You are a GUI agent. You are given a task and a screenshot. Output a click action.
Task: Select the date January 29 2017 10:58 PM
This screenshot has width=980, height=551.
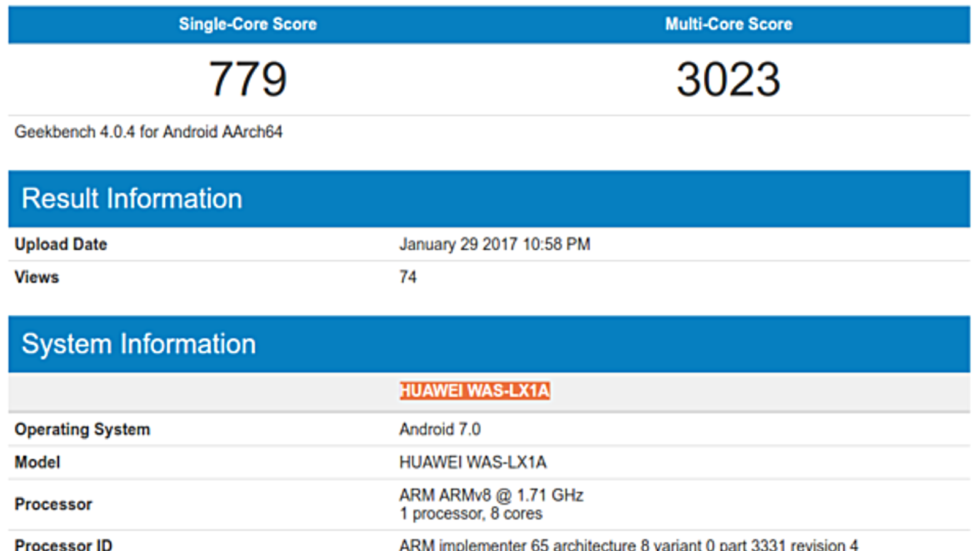(495, 244)
